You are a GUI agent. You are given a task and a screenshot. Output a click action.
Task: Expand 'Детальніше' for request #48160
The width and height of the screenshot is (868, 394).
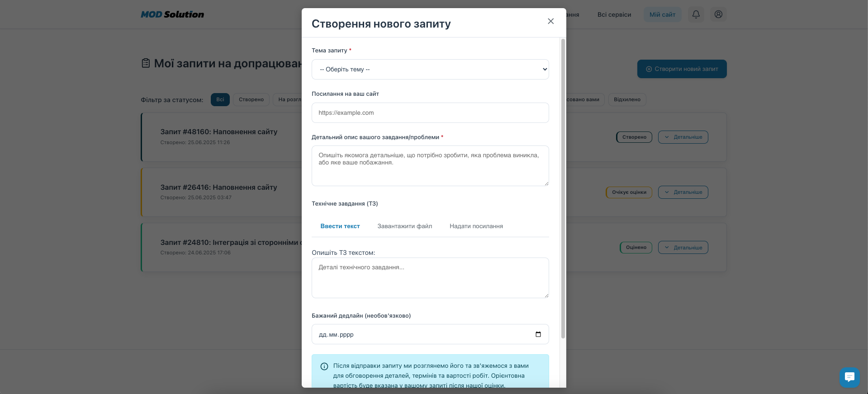tap(683, 137)
